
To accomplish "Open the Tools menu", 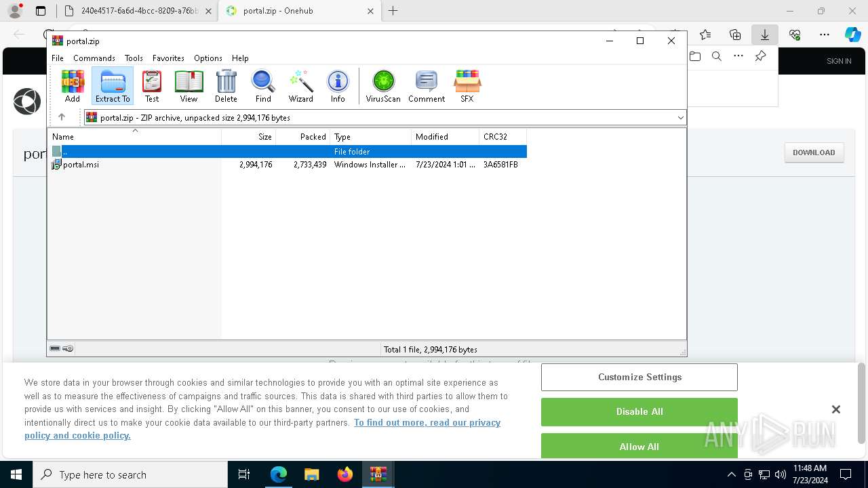I will click(x=134, y=58).
